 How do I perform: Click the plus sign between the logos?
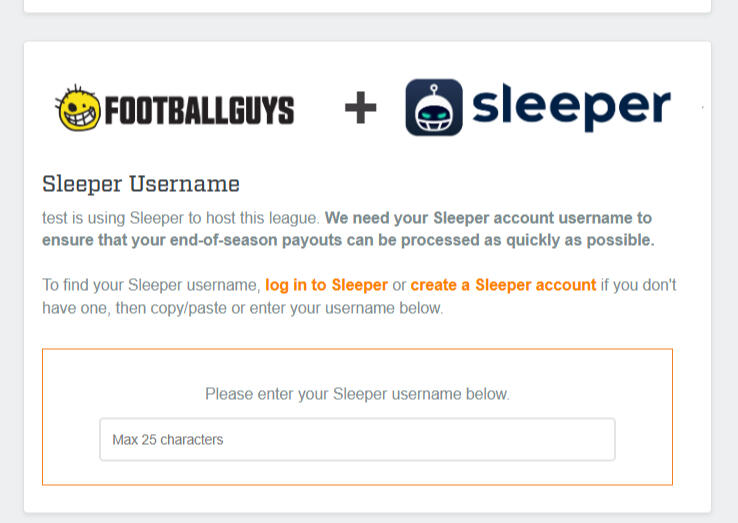click(x=360, y=108)
